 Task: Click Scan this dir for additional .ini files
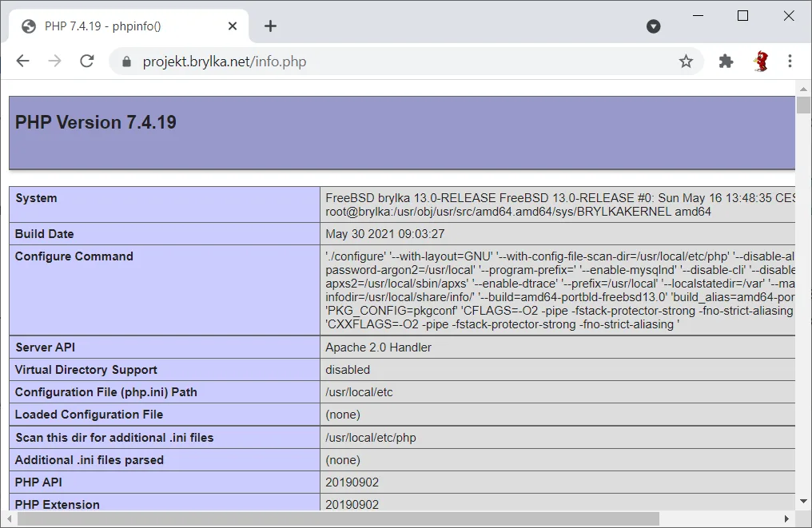point(114,438)
